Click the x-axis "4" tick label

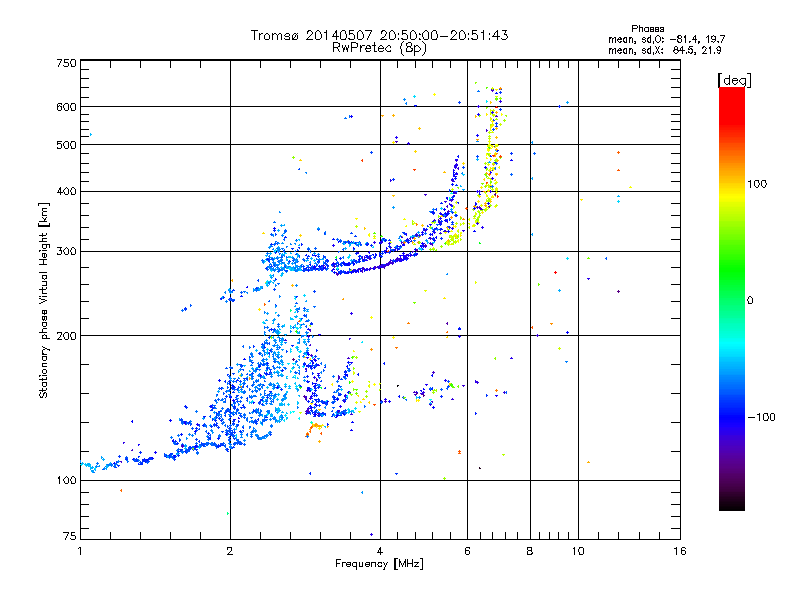tap(380, 551)
